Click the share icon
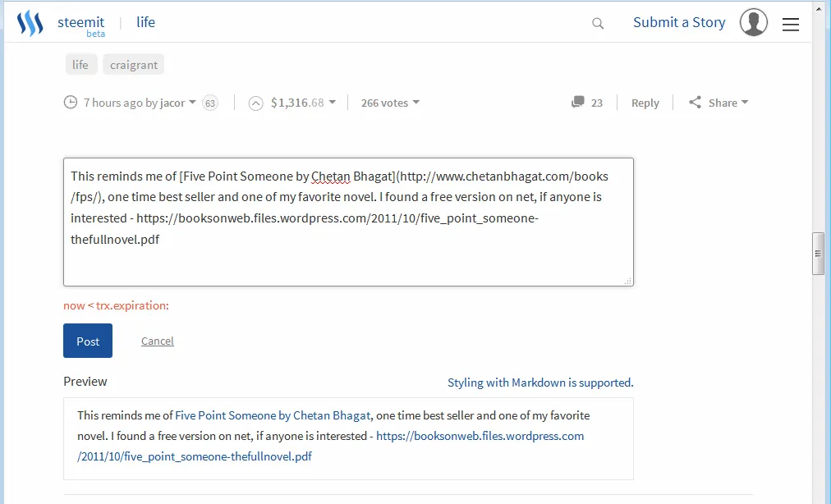The width and height of the screenshot is (831, 504). pyautogui.click(x=695, y=102)
